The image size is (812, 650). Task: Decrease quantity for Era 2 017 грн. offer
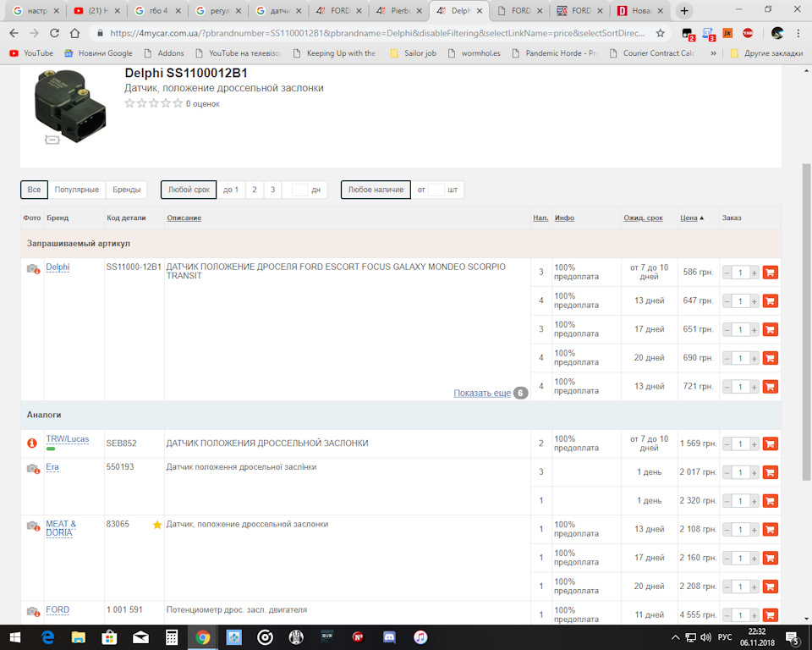pos(727,473)
